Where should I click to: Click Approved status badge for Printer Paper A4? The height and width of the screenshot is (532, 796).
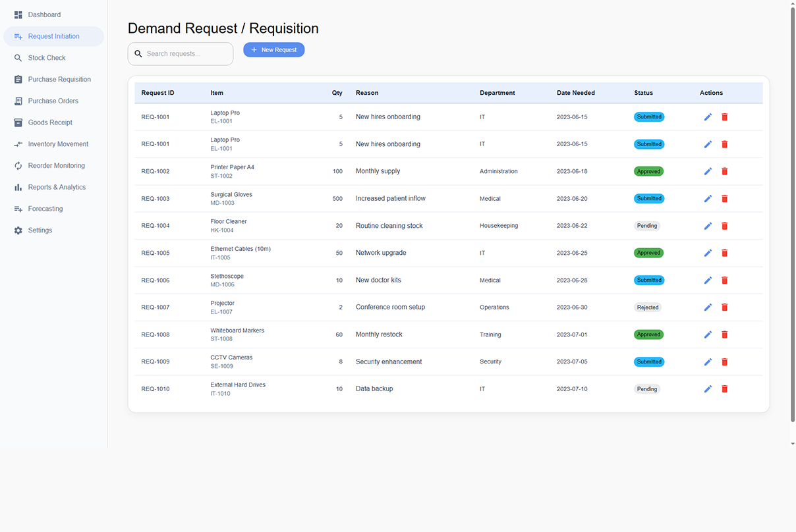tap(649, 171)
